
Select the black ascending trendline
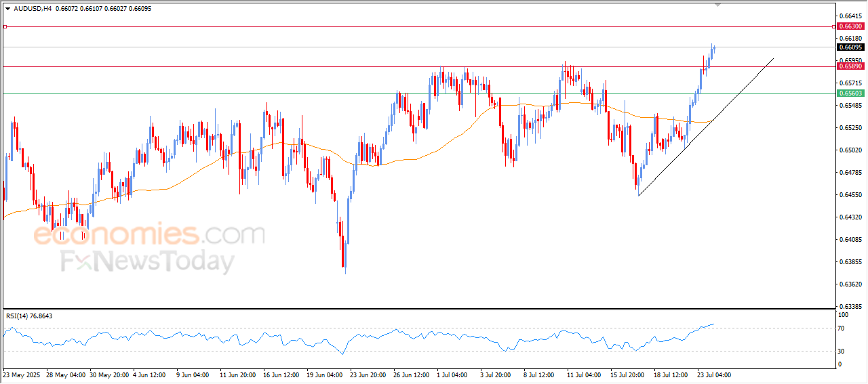coord(705,127)
